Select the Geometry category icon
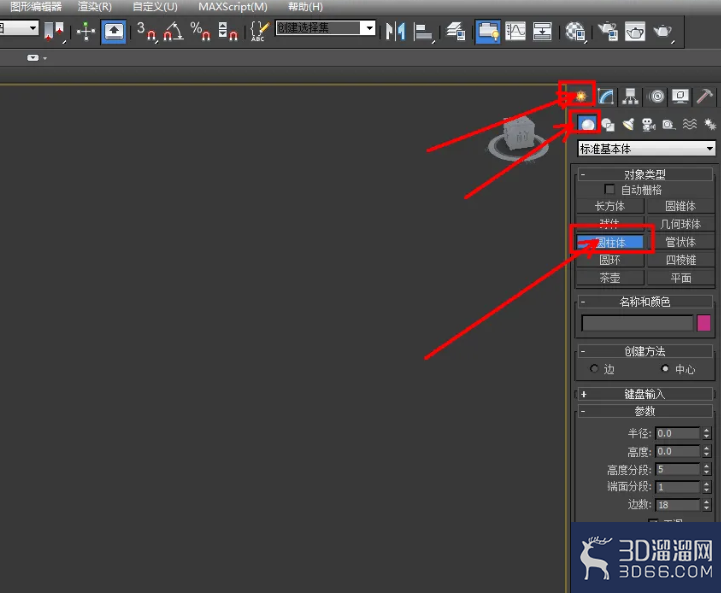 click(587, 124)
